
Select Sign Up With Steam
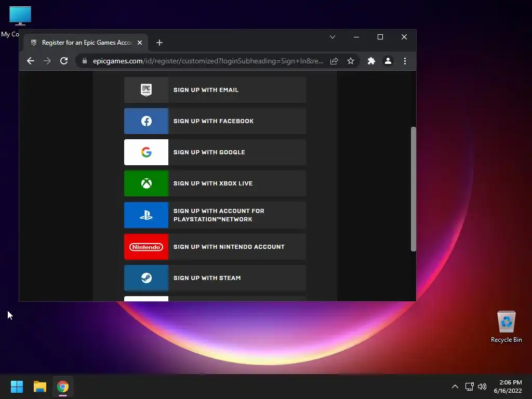pyautogui.click(x=215, y=278)
